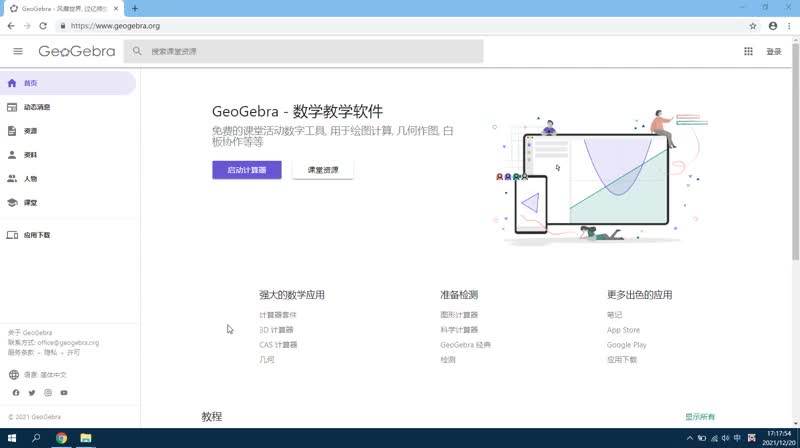
Task: Open the 计算器套件 calculator suite link
Action: point(278,315)
